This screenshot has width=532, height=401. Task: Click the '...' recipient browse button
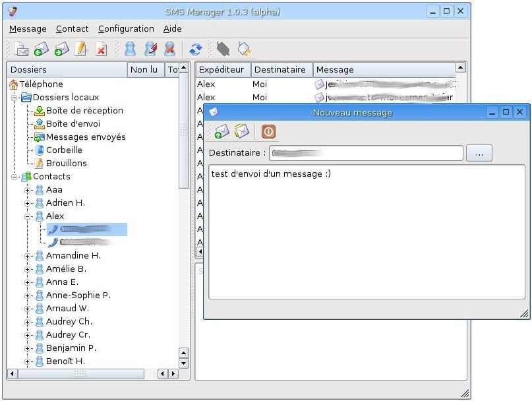tap(479, 153)
